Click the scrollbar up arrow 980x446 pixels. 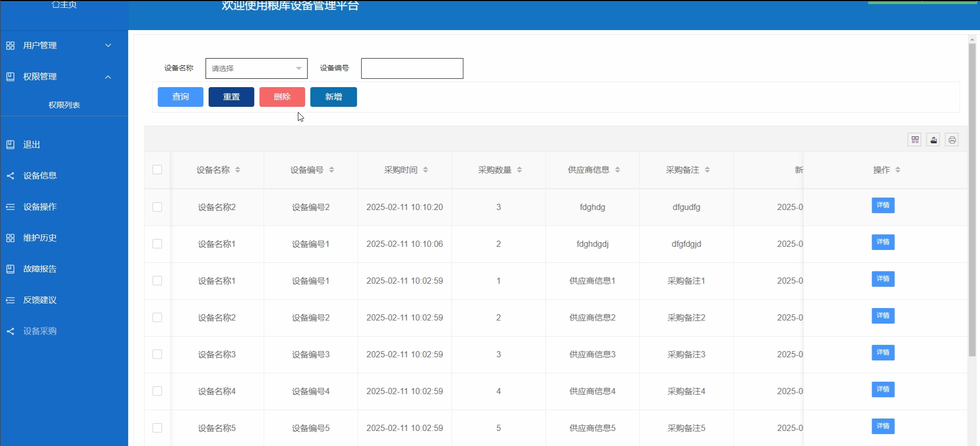[972, 39]
